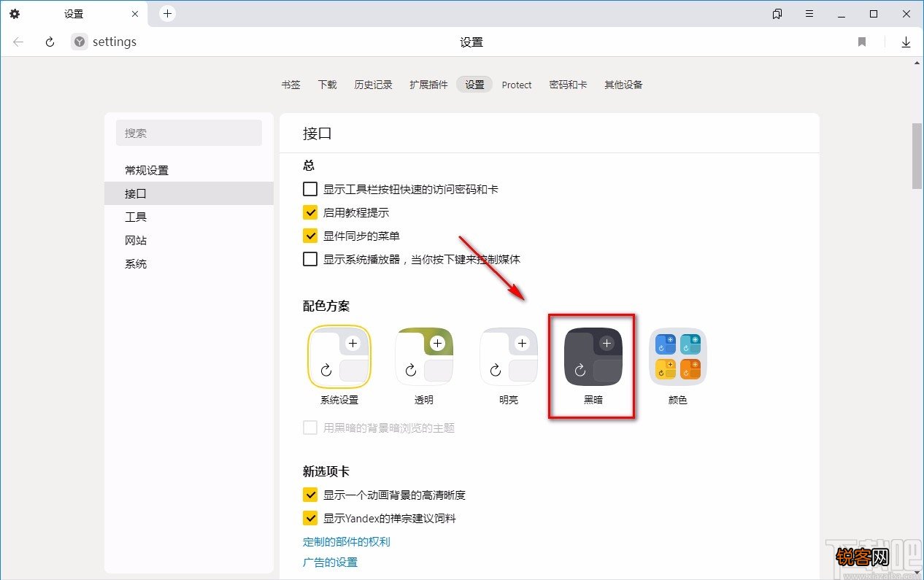Enable 显示工具栏按钮快速的访问密码和卡 checkbox
This screenshot has width=924, height=580.
310,190
